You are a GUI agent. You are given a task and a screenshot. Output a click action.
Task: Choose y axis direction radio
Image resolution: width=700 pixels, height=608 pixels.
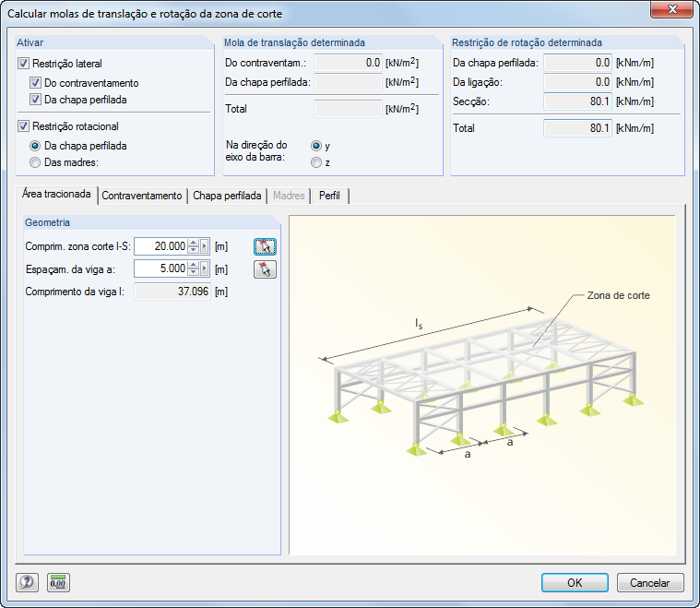click(x=316, y=146)
